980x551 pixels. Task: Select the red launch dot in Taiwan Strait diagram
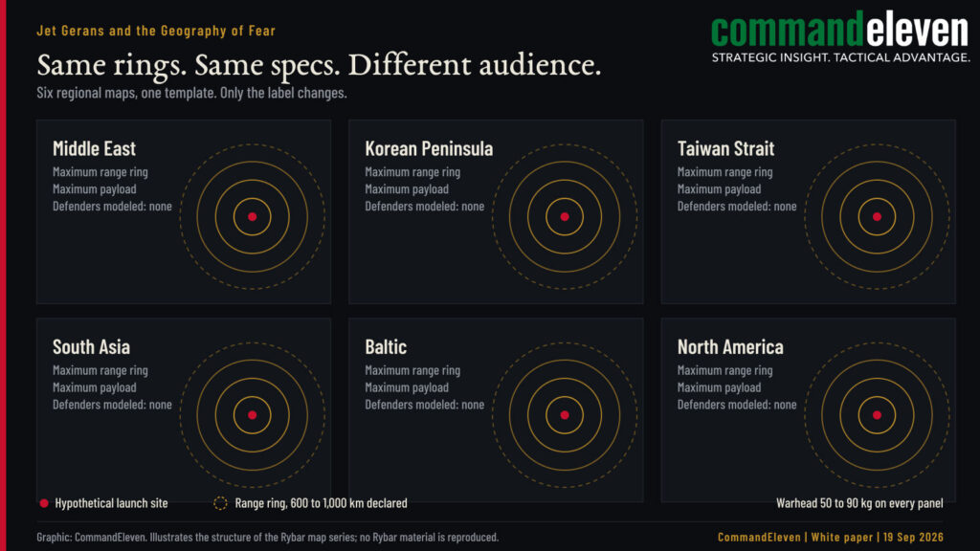click(x=877, y=217)
